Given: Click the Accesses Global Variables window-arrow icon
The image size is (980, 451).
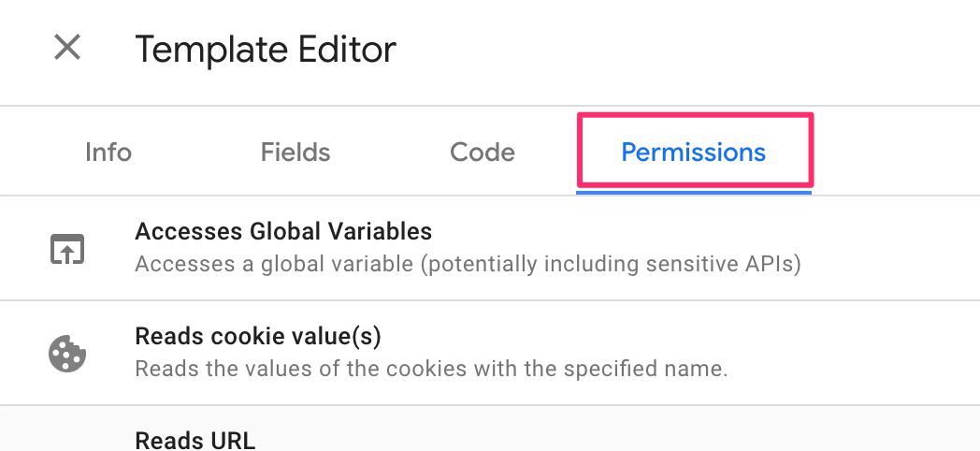Looking at the screenshot, I should coord(67,249).
